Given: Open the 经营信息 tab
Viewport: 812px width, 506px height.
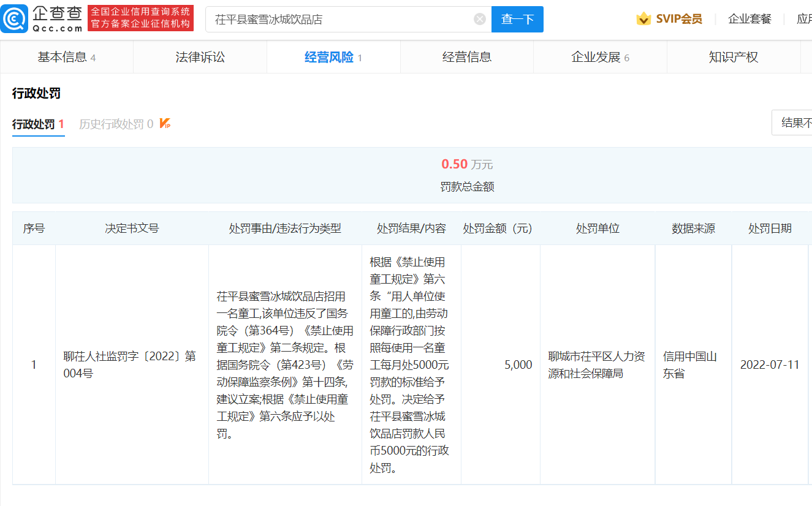Looking at the screenshot, I should coord(466,57).
